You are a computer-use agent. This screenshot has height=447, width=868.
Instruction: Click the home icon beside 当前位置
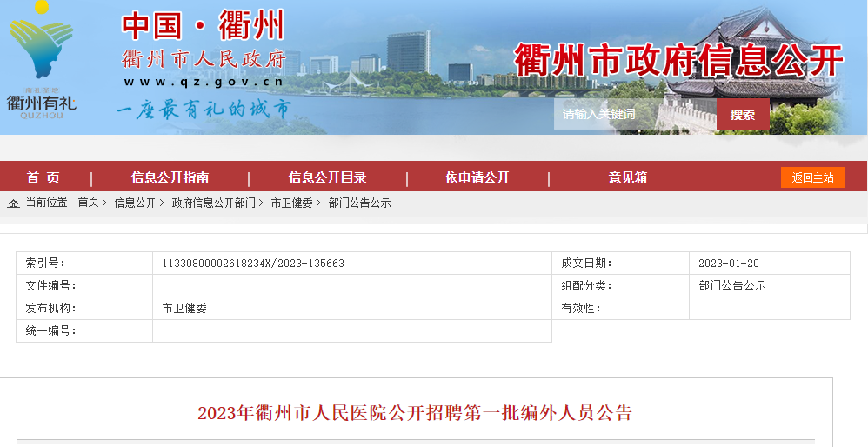pyautogui.click(x=13, y=203)
